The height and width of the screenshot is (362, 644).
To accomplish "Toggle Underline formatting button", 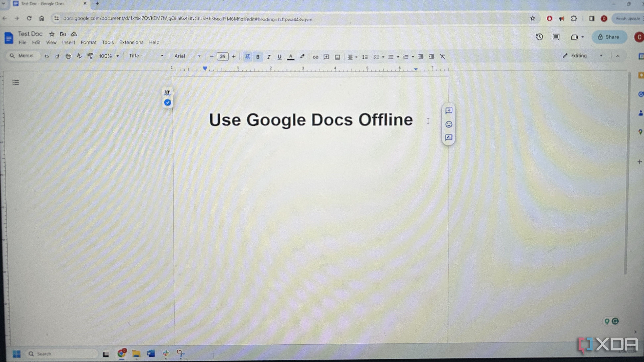I will [x=280, y=57].
